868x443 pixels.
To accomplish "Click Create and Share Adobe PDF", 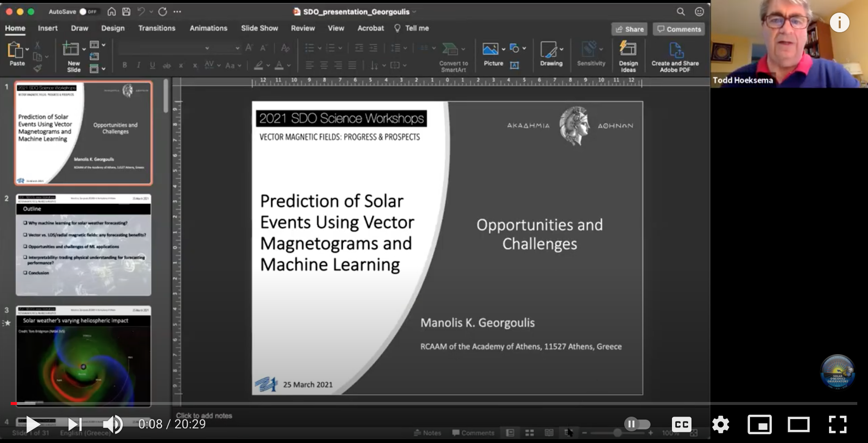I will tap(676, 50).
